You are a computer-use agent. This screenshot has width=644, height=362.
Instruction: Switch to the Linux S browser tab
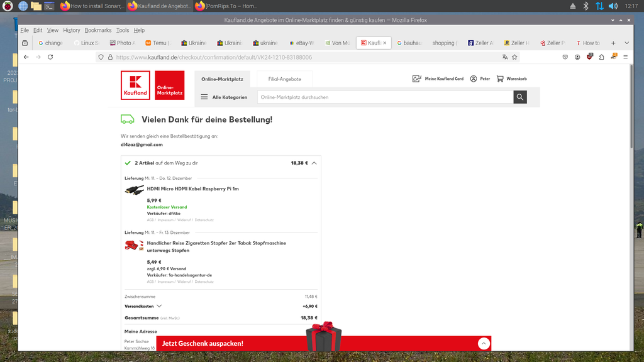[x=87, y=43]
